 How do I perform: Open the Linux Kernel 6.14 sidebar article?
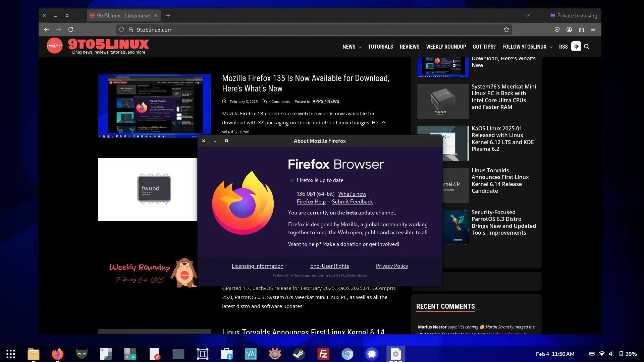coord(500,181)
